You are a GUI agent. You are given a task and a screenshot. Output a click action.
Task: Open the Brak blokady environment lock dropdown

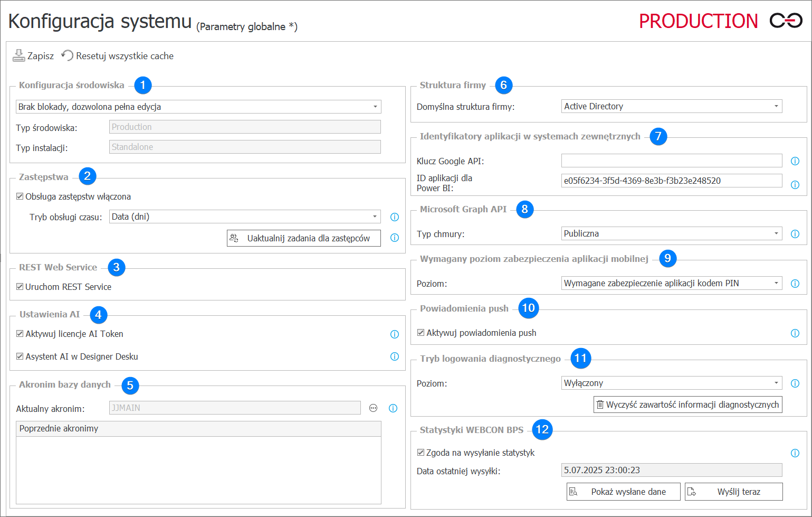pyautogui.click(x=198, y=107)
